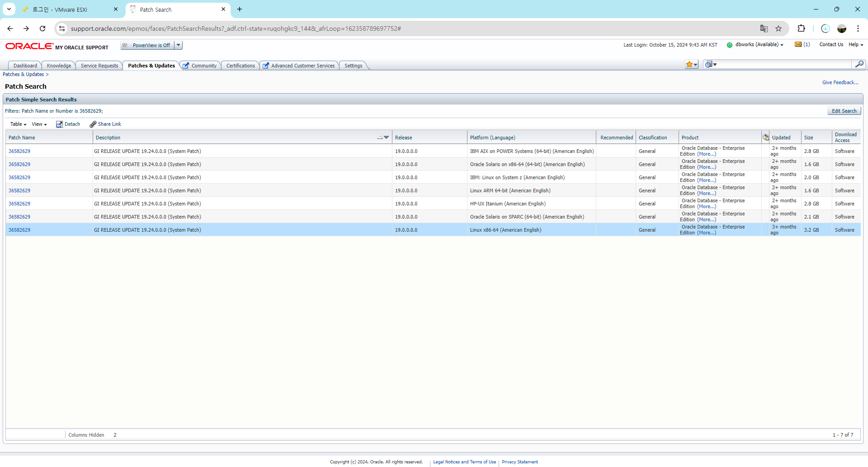
Task: Open the Favorites star menu
Action: tap(692, 64)
